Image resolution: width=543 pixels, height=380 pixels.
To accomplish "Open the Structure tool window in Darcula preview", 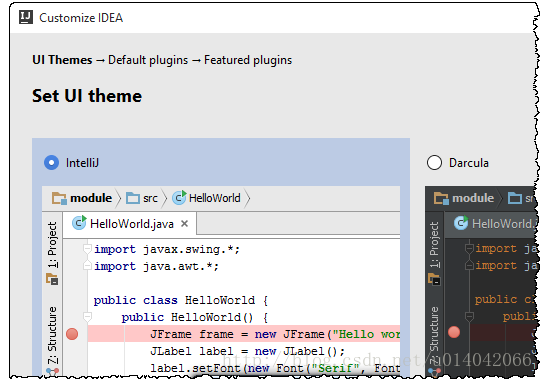I will (x=434, y=335).
